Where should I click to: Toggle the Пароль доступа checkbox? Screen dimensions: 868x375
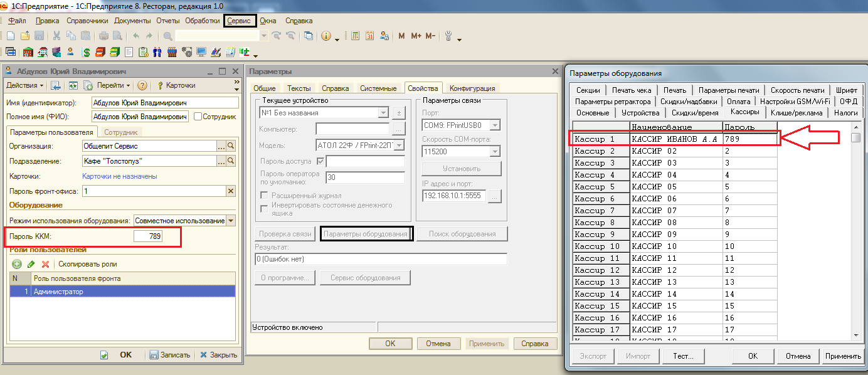320,161
